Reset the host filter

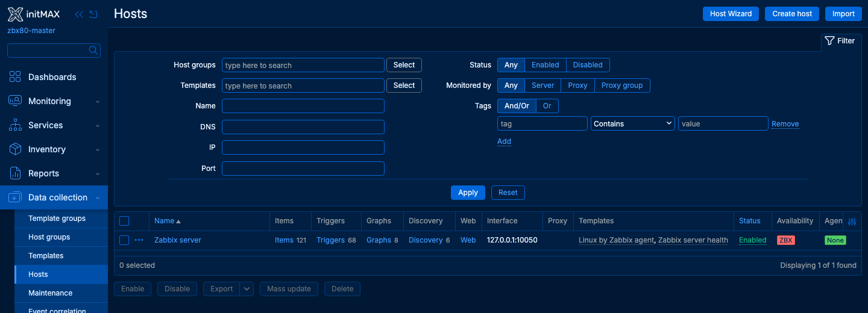coord(508,193)
